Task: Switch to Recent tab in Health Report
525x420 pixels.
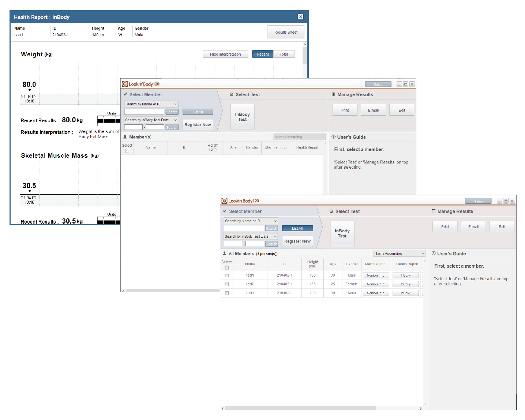Action: click(263, 54)
